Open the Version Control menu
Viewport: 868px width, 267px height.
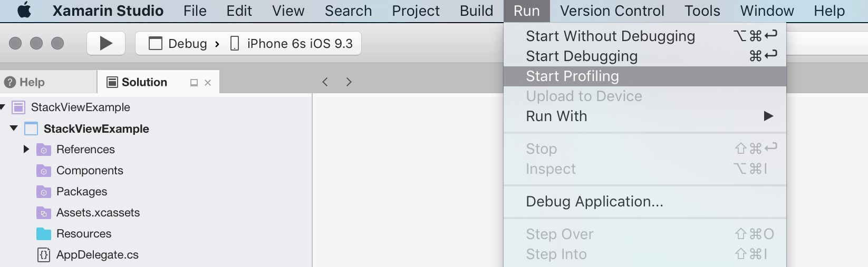tap(612, 11)
